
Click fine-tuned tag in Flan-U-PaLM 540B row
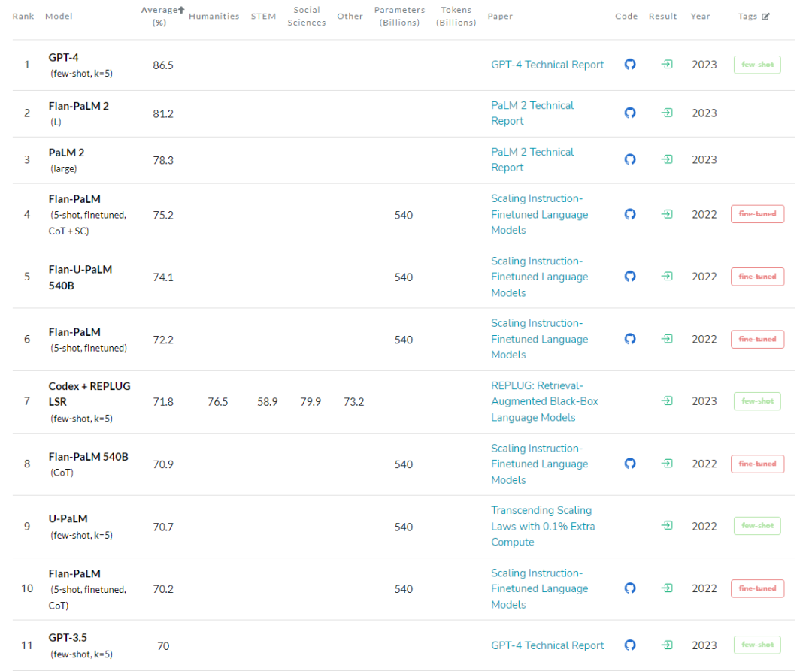click(757, 277)
